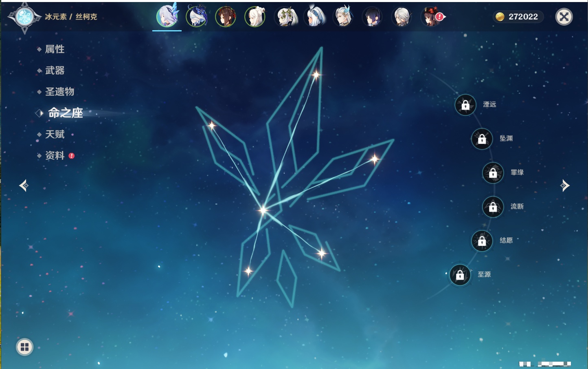Viewport: 588px width, 369px height.
Task: Click the locked 结愿 constellation node
Action: (x=482, y=241)
